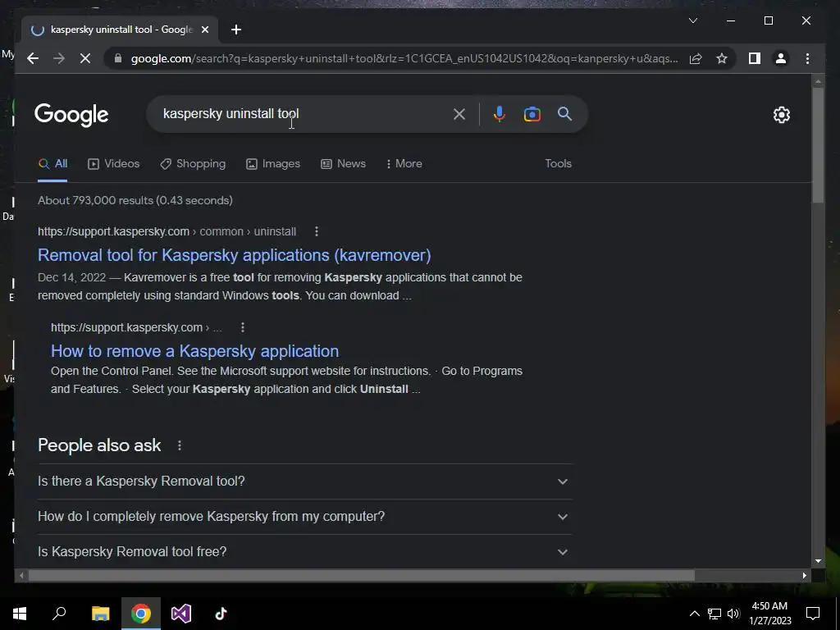Switch to the News tab
The image size is (840, 630).
coord(344,164)
